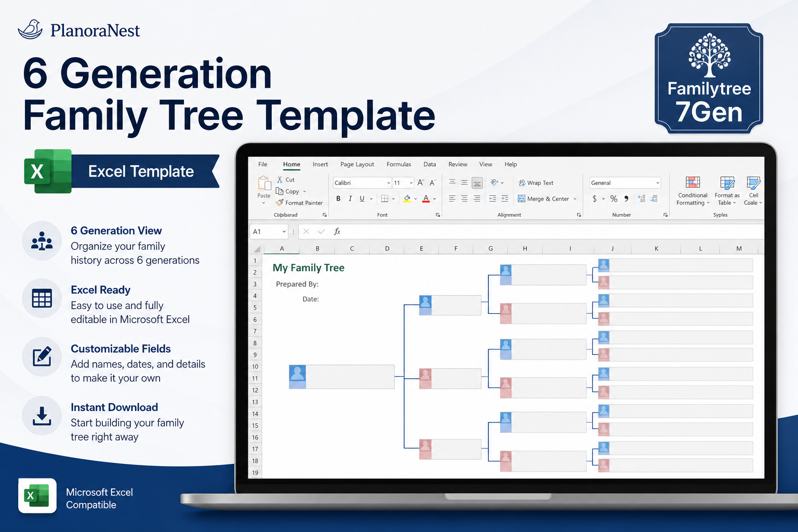Expand Merge & Center options arrow
The image size is (798, 532).
575,198
